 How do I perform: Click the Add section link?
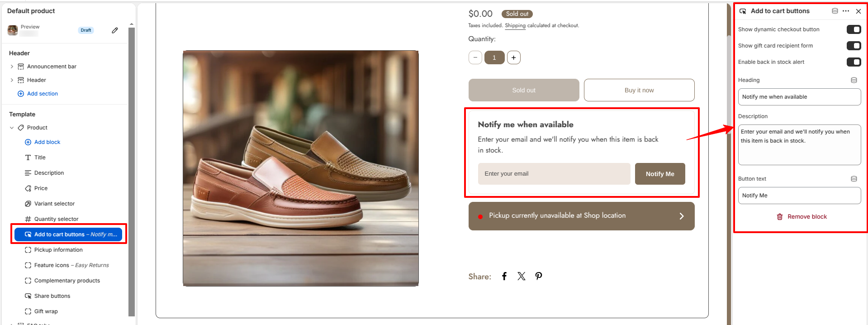tap(43, 94)
